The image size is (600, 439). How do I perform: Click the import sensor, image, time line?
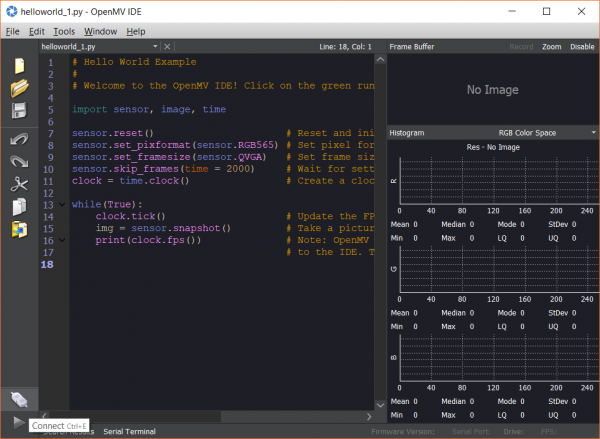click(x=149, y=109)
